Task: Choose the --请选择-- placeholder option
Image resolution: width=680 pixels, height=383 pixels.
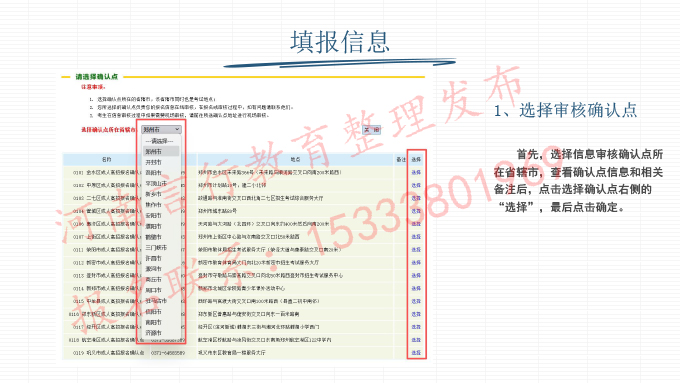Action: coord(159,141)
